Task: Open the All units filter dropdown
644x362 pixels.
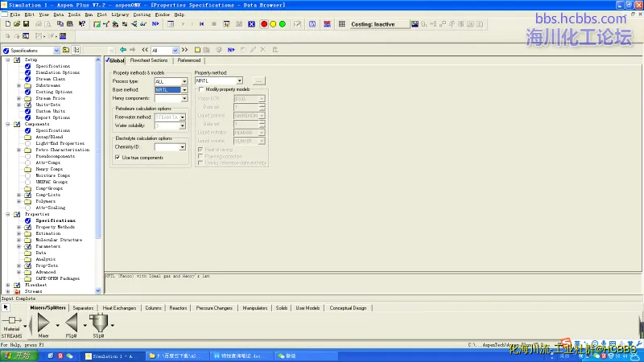Action: coord(175,50)
